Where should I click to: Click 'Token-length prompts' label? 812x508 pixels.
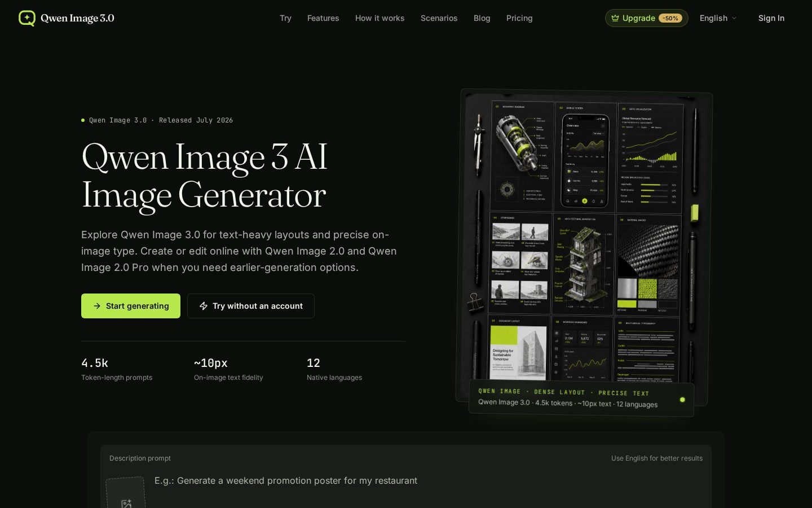pos(117,378)
